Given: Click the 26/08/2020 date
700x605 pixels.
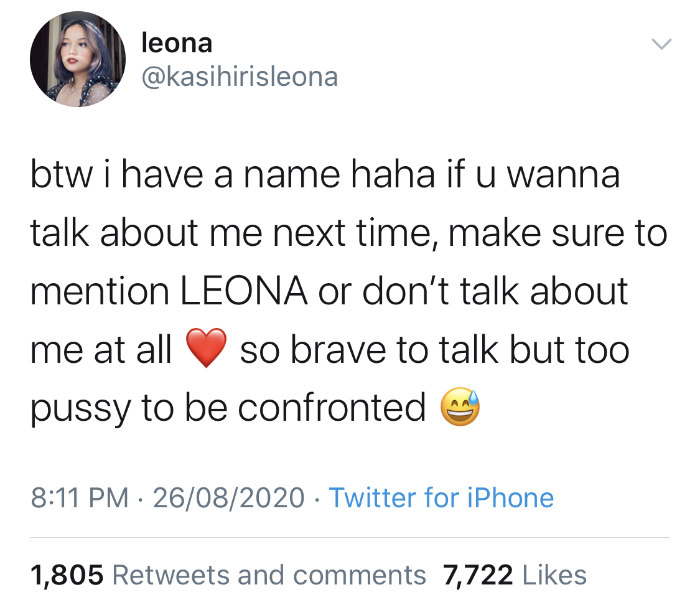Looking at the screenshot, I should click(228, 497).
